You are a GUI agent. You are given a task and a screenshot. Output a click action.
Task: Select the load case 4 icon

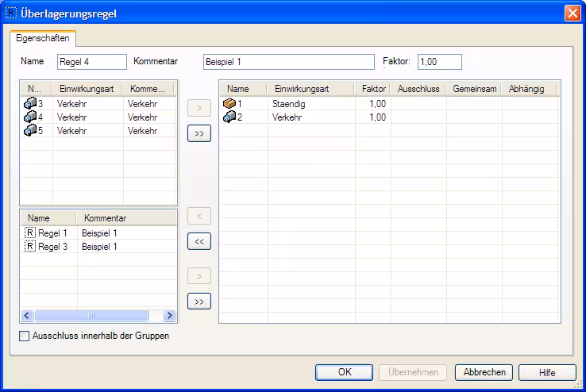coord(30,117)
